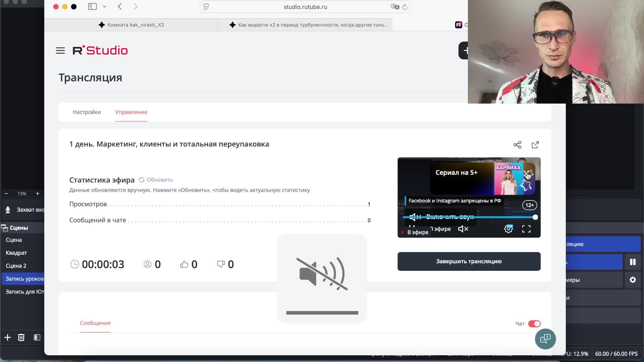Open the support chat bubble icon
Image resolution: width=644 pixels, height=362 pixels.
[x=545, y=339]
